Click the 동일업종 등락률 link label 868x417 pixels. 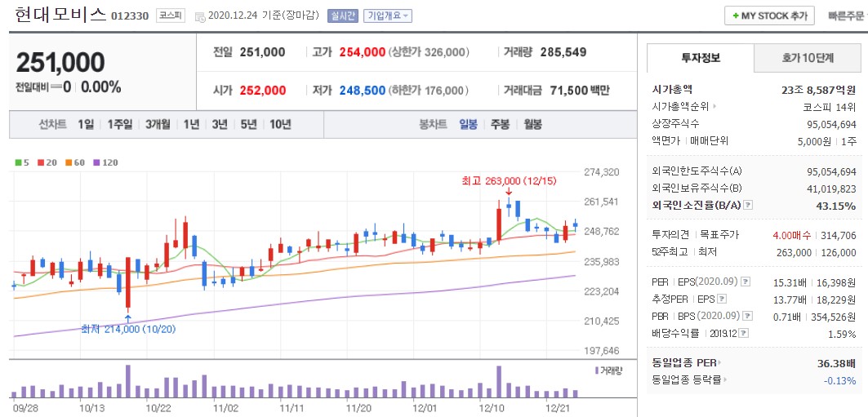[x=687, y=380]
